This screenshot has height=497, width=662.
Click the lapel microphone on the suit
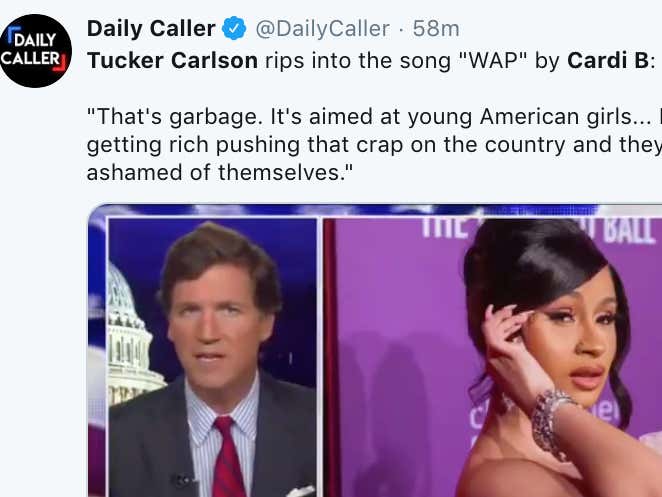click(183, 480)
